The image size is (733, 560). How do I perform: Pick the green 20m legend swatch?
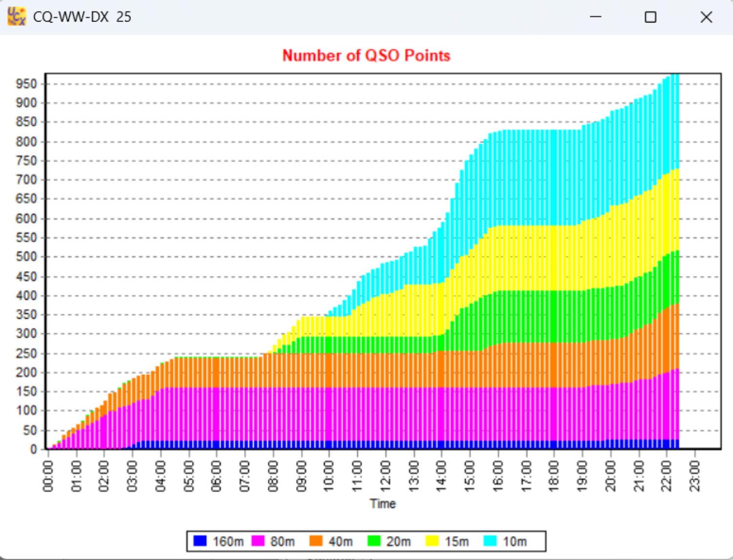tap(374, 541)
